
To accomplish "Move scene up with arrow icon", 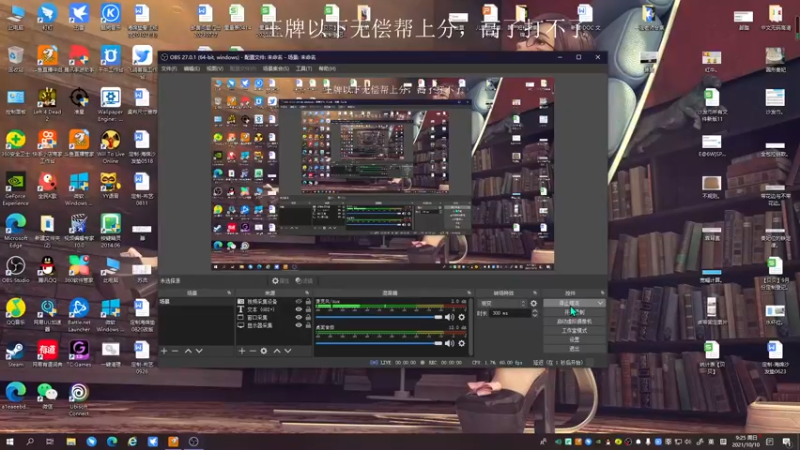I will coord(188,351).
